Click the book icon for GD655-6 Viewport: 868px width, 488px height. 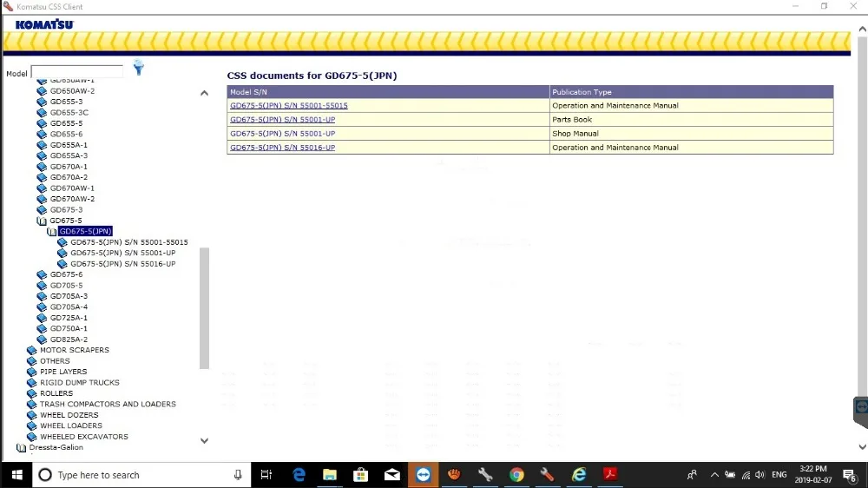tap(42, 134)
